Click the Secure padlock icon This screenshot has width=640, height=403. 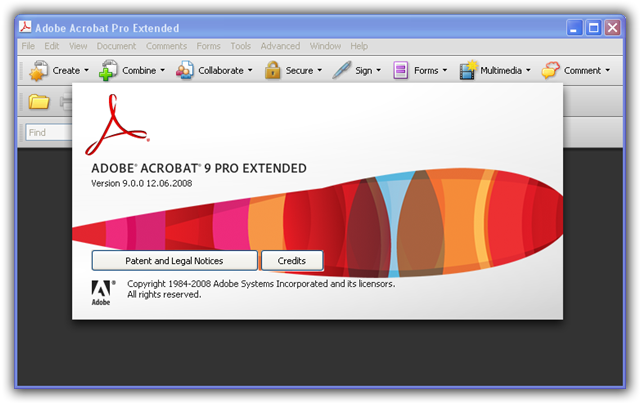coord(272,70)
